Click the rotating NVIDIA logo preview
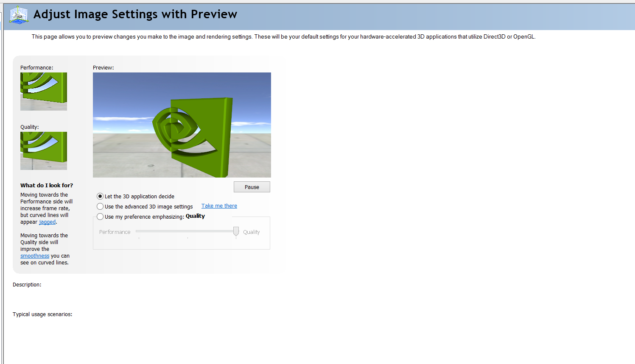635x364 pixels. tap(182, 125)
